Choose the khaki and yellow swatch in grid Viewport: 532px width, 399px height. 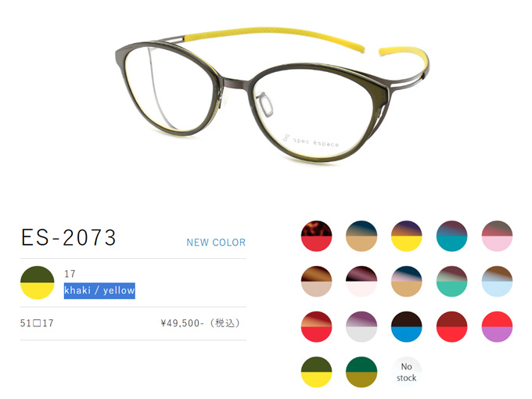coord(316,372)
